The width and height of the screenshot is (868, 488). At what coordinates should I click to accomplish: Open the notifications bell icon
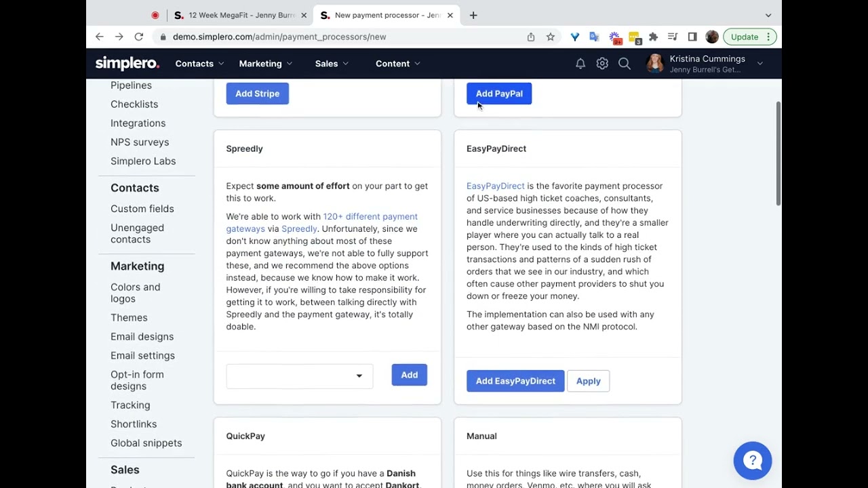point(580,64)
